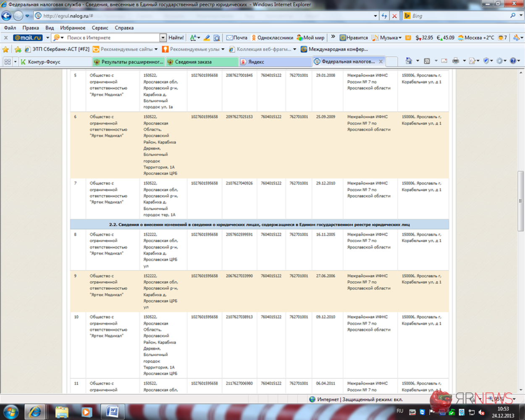Expand the mail.ru search field dropdown
This screenshot has height=420, width=525.
163,38
